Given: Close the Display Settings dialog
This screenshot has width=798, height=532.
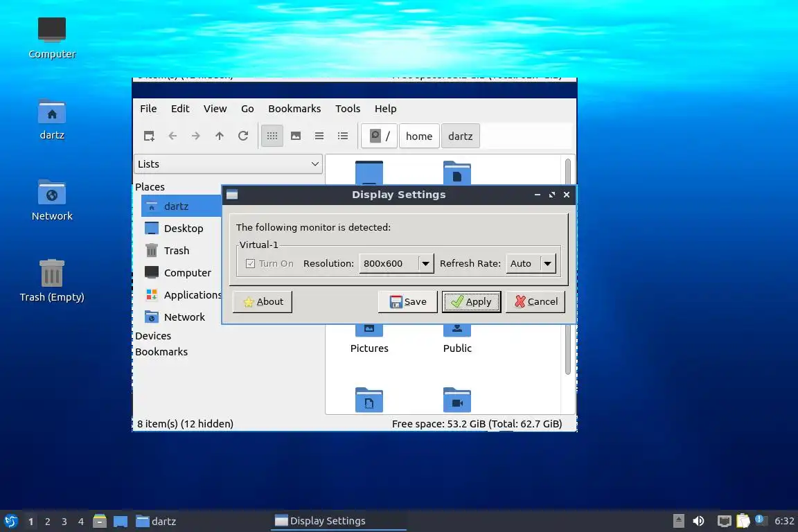Looking at the screenshot, I should click(x=567, y=195).
